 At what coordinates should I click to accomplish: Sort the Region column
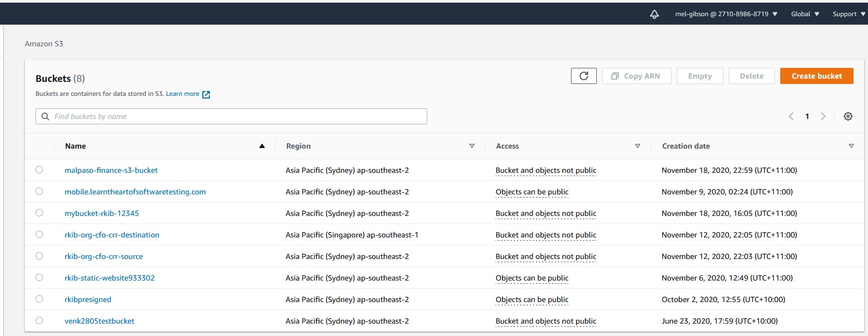[471, 146]
